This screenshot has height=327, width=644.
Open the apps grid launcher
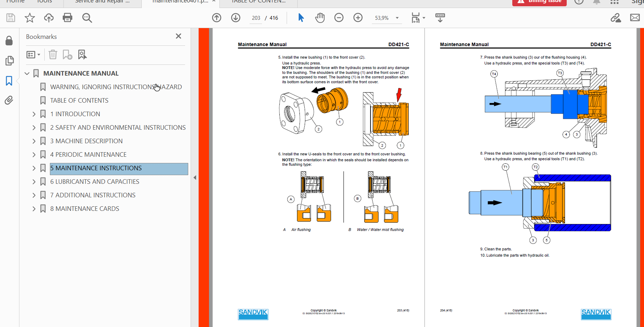click(x=615, y=2)
